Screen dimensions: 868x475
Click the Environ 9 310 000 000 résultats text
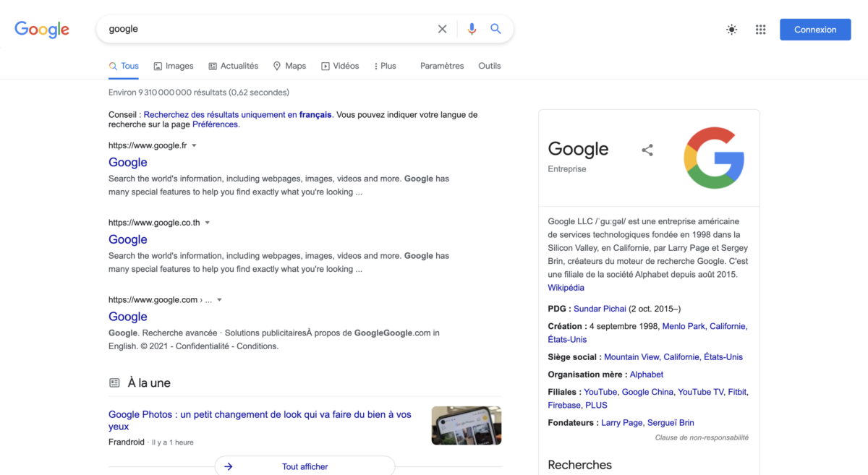coord(199,93)
